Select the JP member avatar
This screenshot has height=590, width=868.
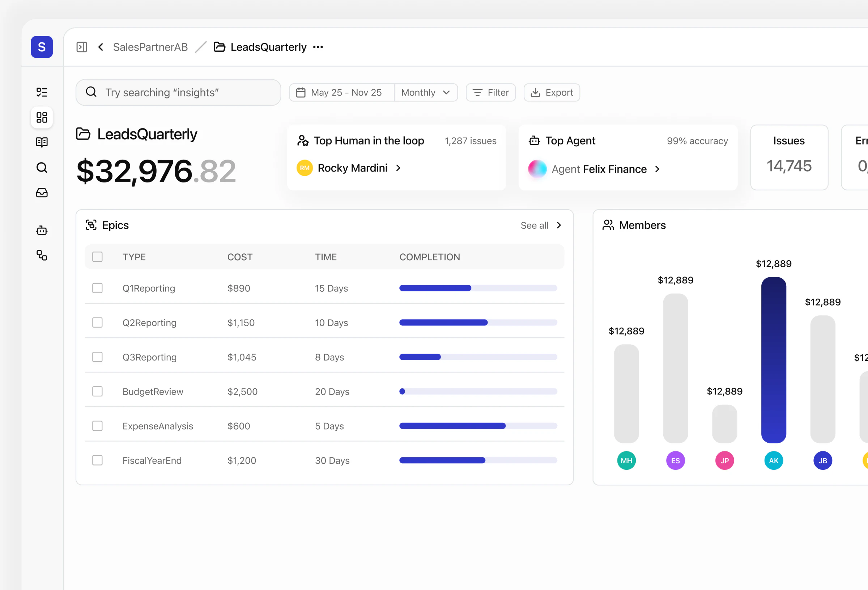tap(724, 461)
